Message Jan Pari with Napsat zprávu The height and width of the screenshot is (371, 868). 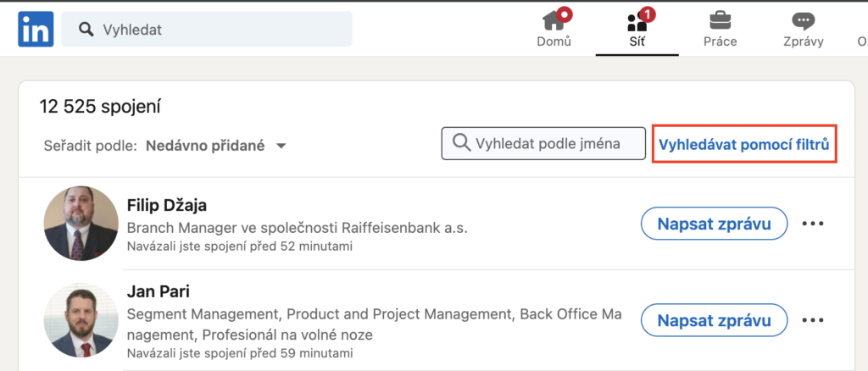tap(714, 319)
